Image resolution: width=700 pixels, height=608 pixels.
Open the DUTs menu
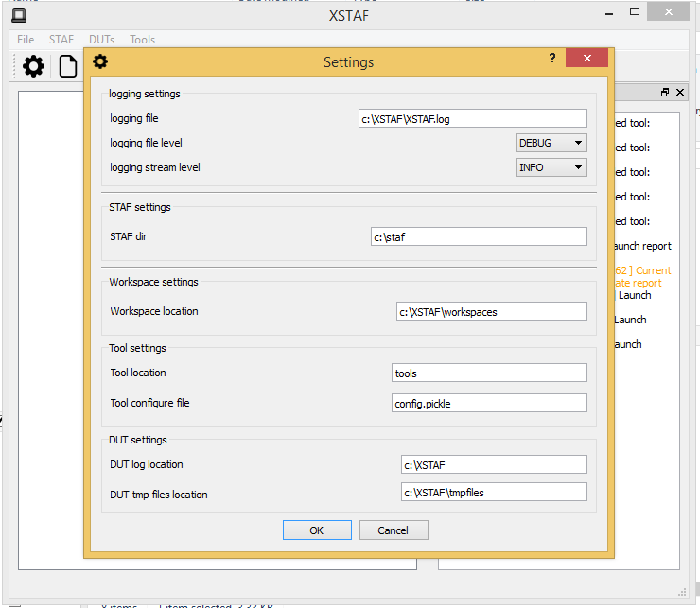point(101,40)
